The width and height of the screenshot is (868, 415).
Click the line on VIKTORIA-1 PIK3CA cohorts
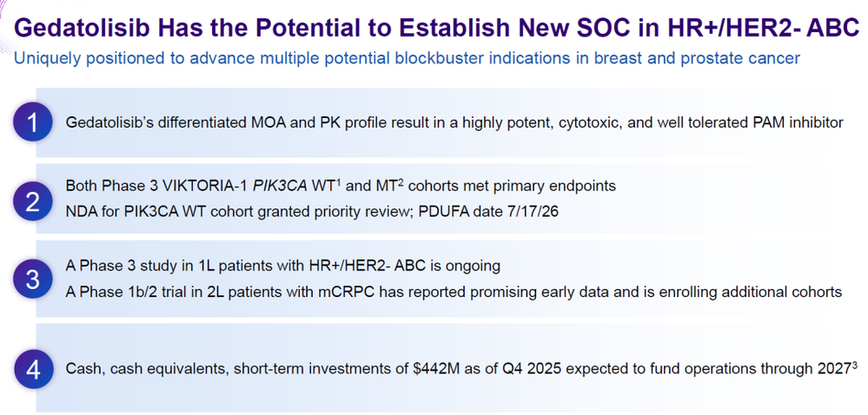[341, 186]
